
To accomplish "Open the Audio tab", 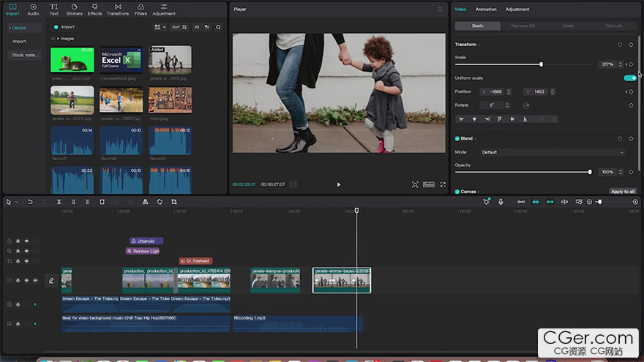I will (x=33, y=10).
